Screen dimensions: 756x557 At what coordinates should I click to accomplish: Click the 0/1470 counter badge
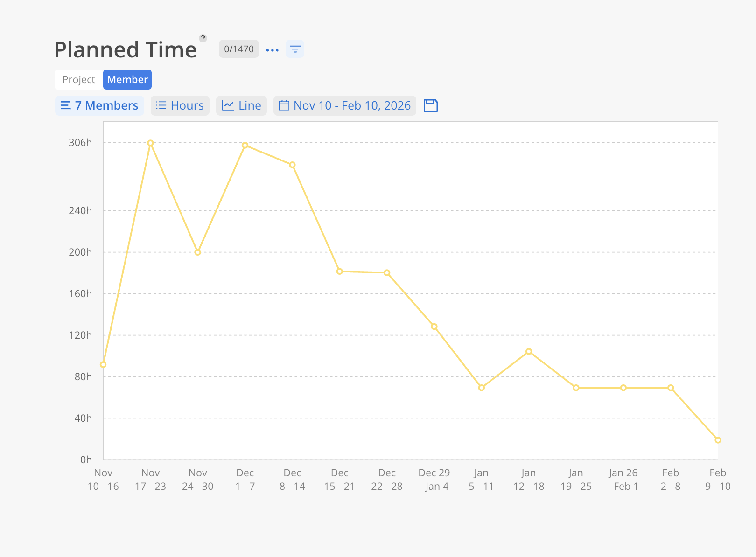coord(238,49)
